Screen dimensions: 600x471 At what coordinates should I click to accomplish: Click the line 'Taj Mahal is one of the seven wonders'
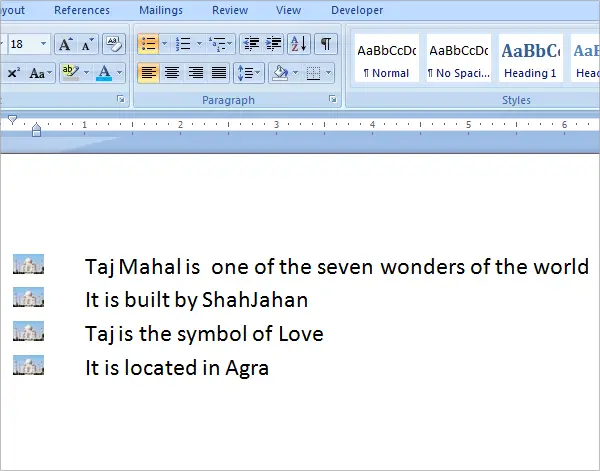point(337,267)
